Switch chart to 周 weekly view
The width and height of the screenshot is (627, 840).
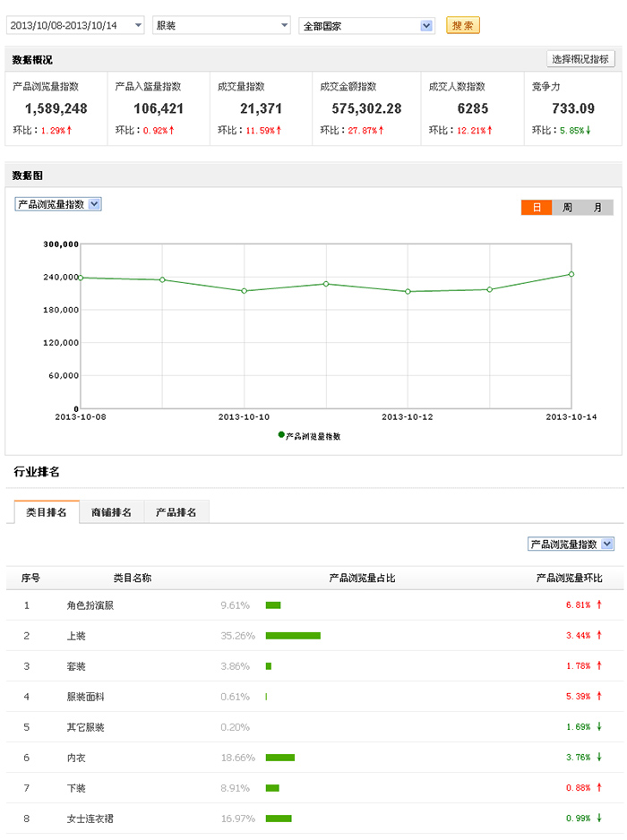tap(567, 207)
